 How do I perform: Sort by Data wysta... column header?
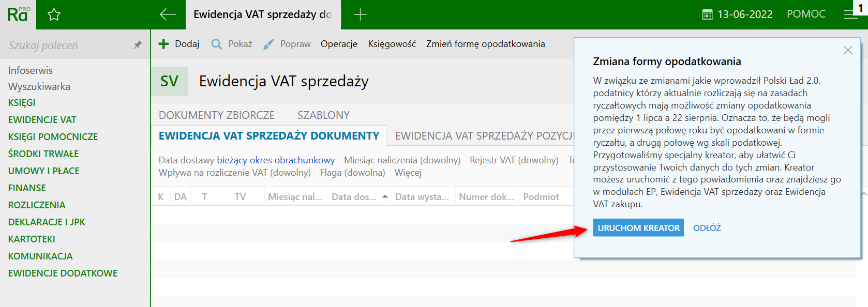[x=422, y=196]
